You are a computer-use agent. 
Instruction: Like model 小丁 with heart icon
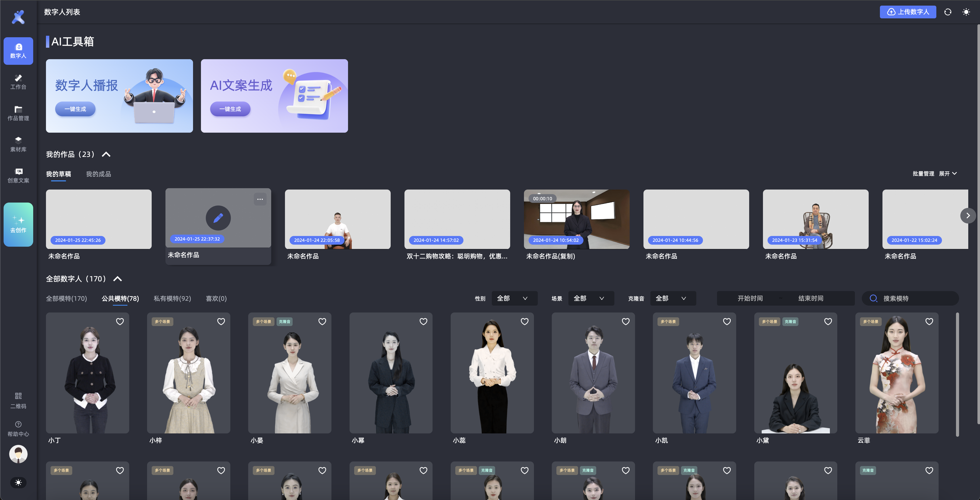(x=120, y=321)
